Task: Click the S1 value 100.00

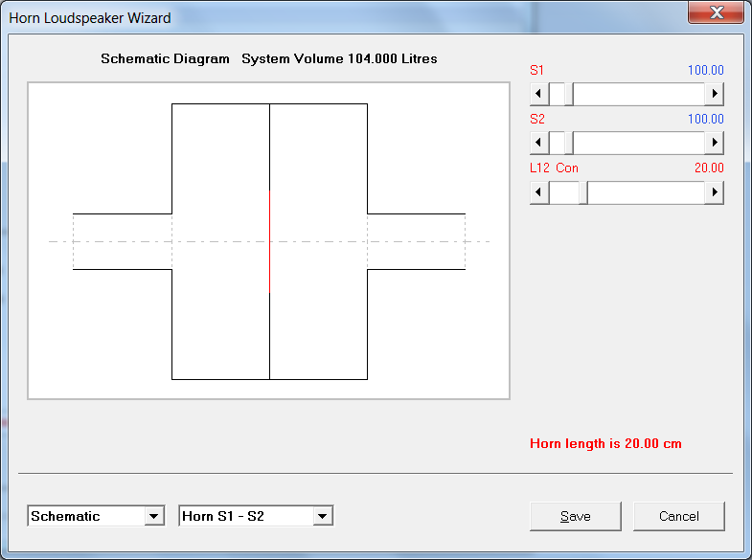Action: [x=705, y=71]
